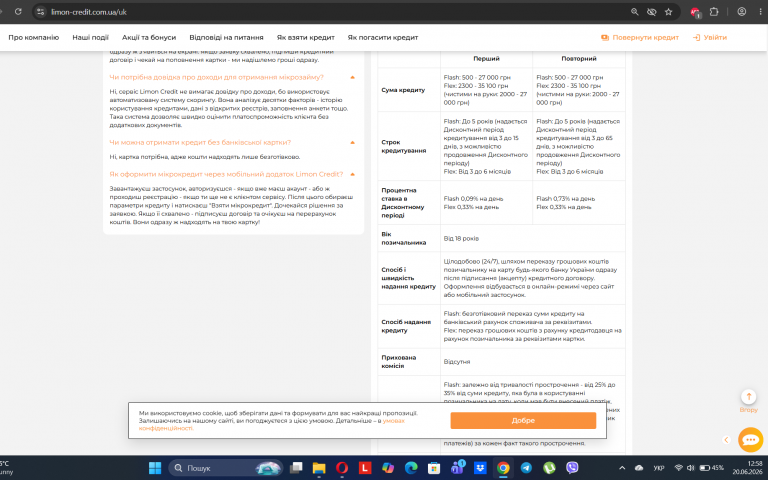Screen dimensions: 768x480
Task: Click orange arrow beside mobile app question
Action: click(353, 174)
